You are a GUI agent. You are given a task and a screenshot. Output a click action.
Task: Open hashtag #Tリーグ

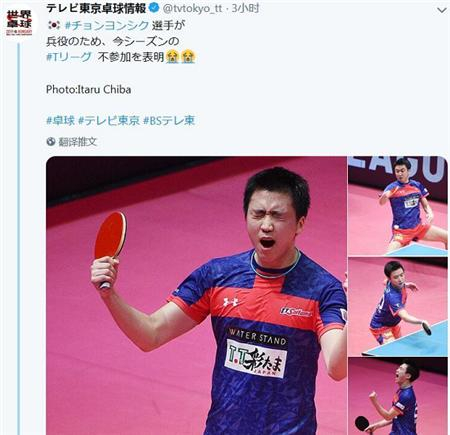pos(69,57)
